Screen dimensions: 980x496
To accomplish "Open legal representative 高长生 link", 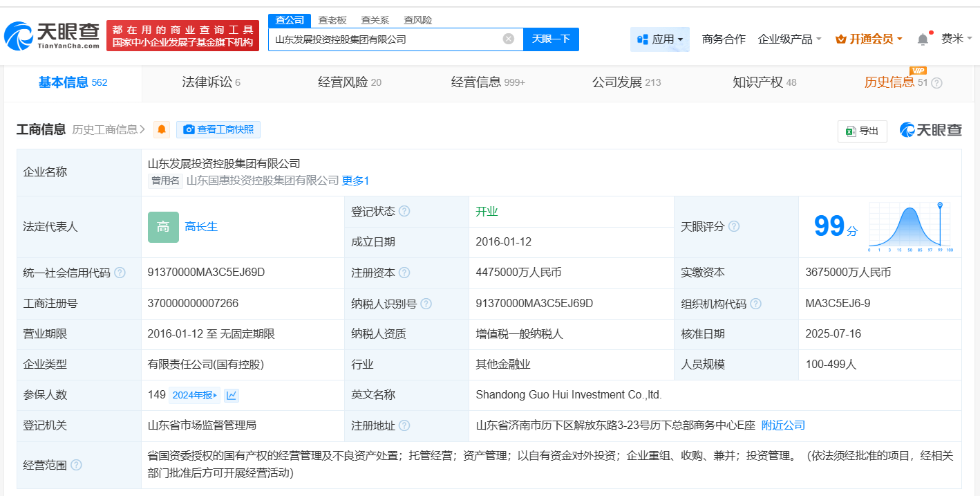I will (201, 227).
